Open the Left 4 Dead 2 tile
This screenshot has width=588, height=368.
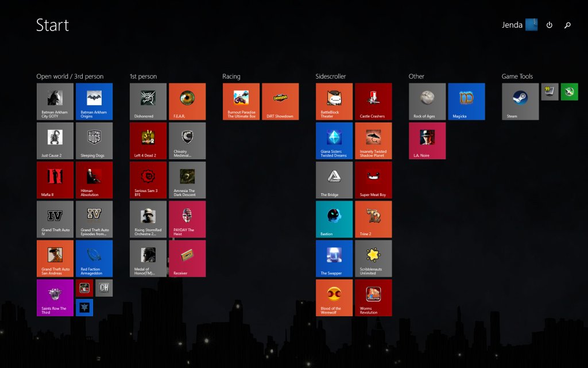[x=148, y=141]
